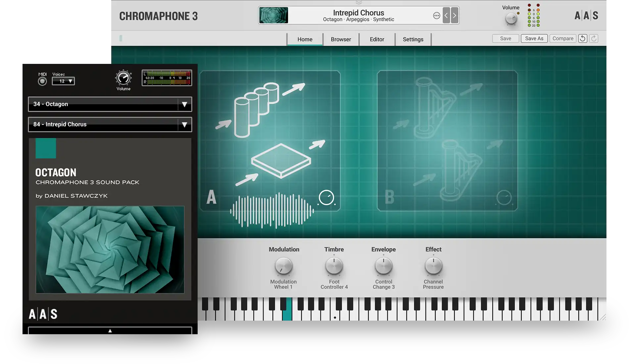Click the Compare button
The width and height of the screenshot is (629, 364).
(563, 38)
